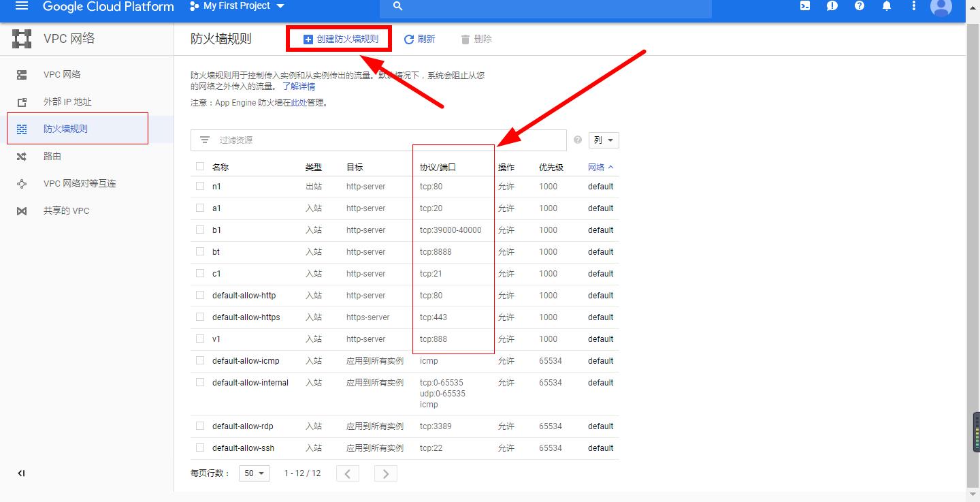The image size is (980, 502).
Task: Check the checkbox for default-allow-ssh
Action: tap(199, 448)
